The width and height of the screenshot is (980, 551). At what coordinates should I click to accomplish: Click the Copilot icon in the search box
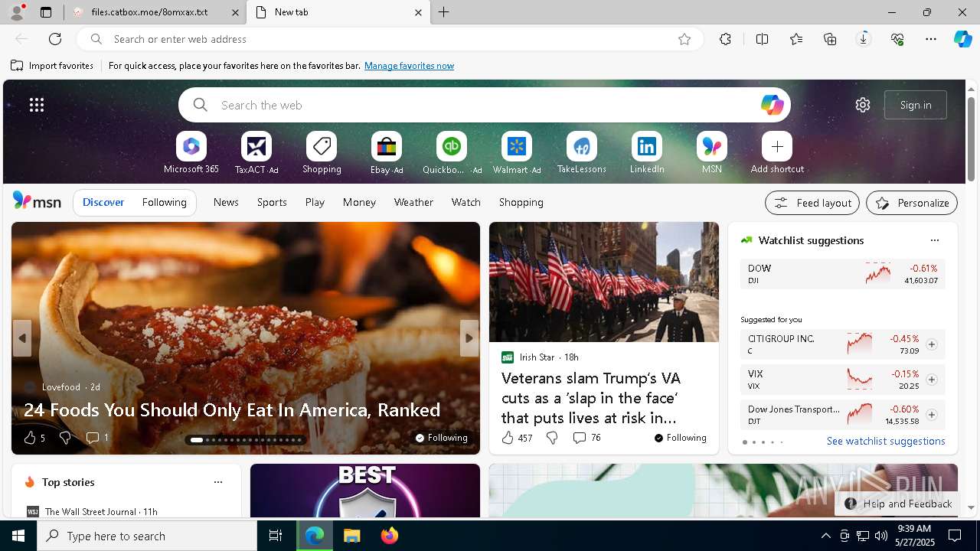772,105
